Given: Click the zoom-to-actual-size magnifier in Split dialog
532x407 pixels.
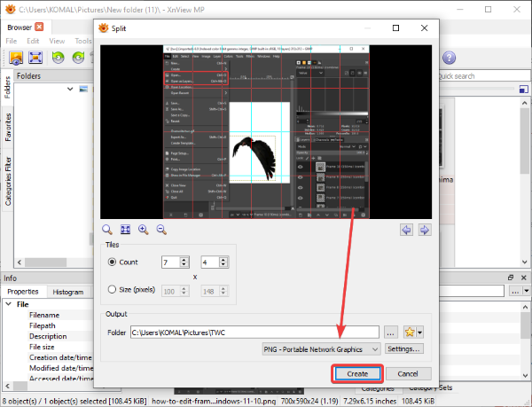Looking at the screenshot, I should [x=107, y=230].
